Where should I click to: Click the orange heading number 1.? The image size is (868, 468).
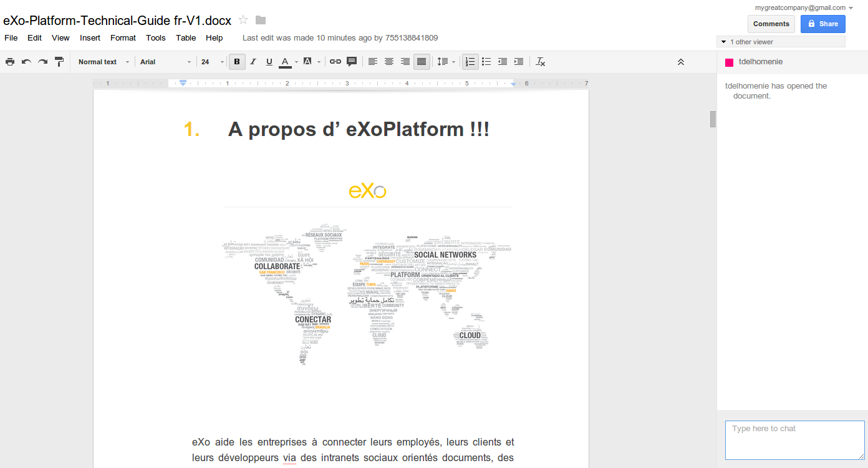[x=192, y=130]
